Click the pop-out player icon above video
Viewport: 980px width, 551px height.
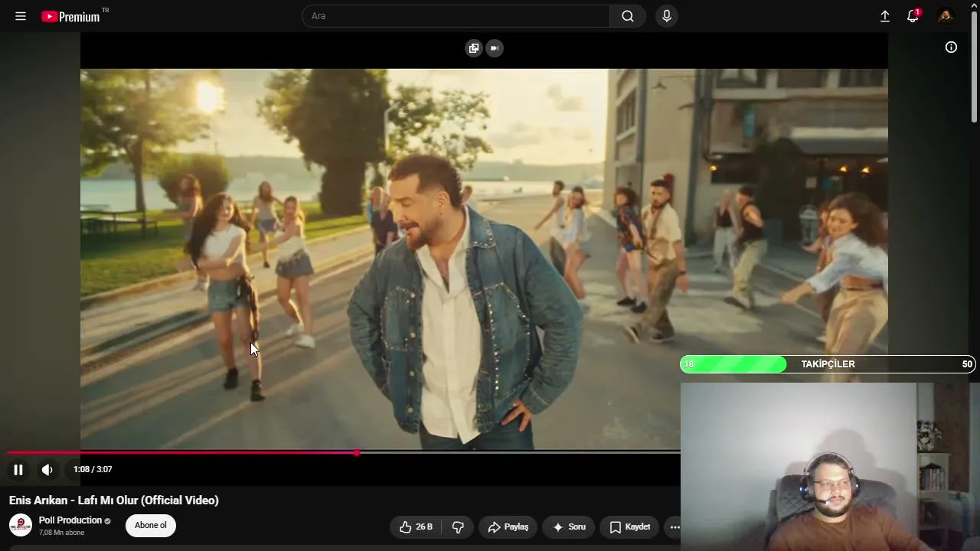pos(474,48)
